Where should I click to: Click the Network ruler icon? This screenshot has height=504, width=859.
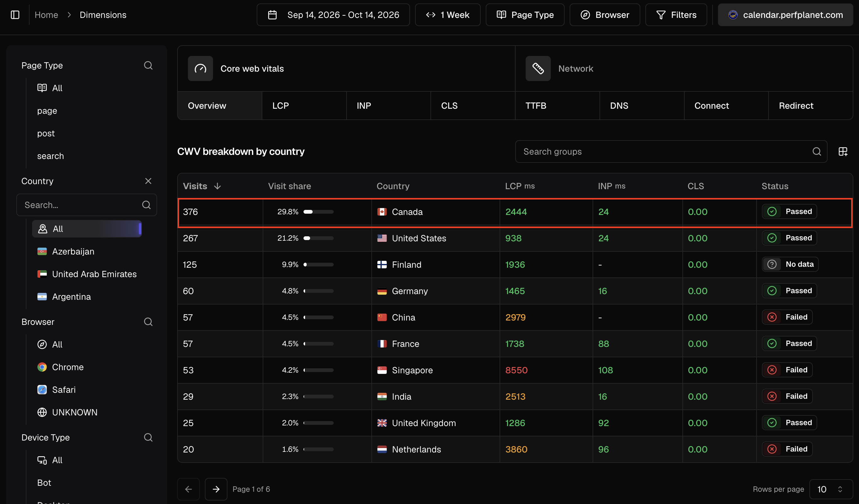click(x=538, y=68)
